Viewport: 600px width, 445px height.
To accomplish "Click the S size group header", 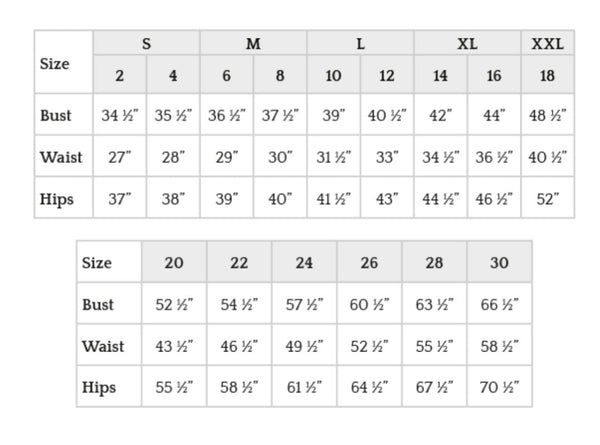I will point(147,44).
